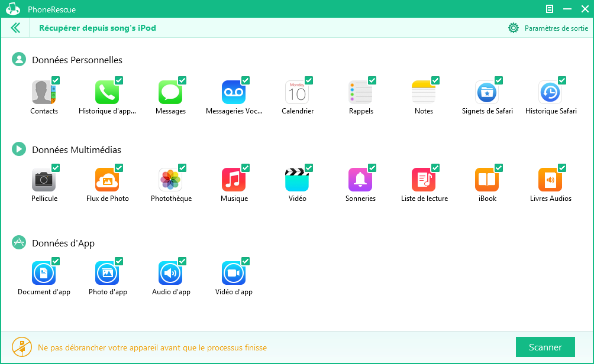Toggle the Rappels checkbox
Screen dimensions: 594x364
[372, 80]
